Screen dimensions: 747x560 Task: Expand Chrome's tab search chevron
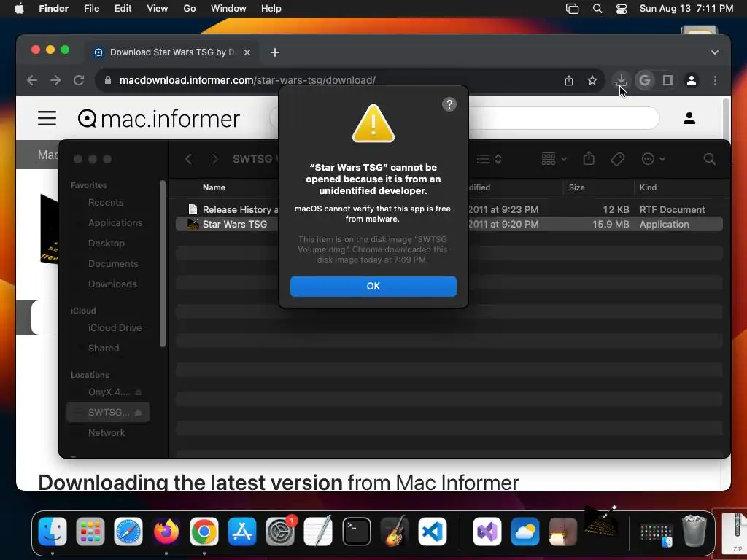coord(714,52)
